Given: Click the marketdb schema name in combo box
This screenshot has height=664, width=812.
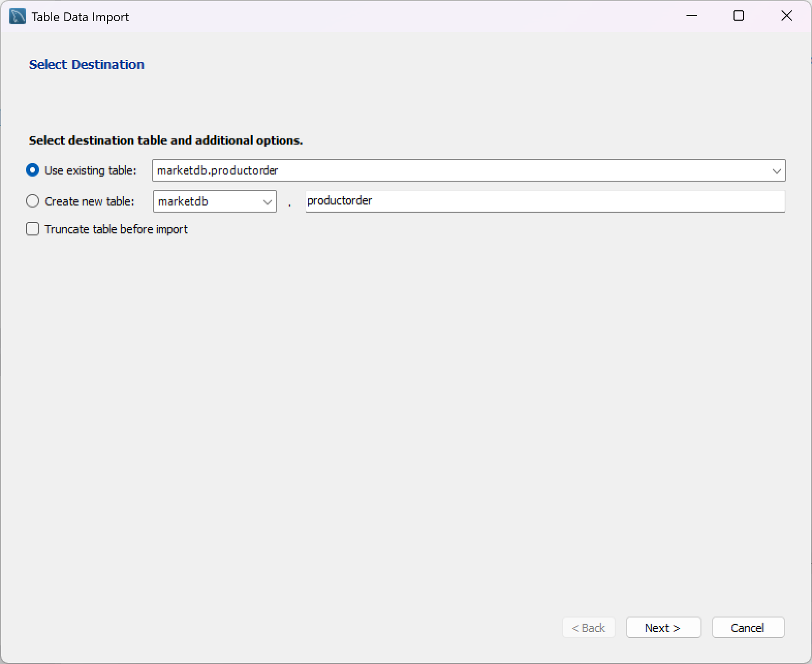Looking at the screenshot, I should (183, 201).
